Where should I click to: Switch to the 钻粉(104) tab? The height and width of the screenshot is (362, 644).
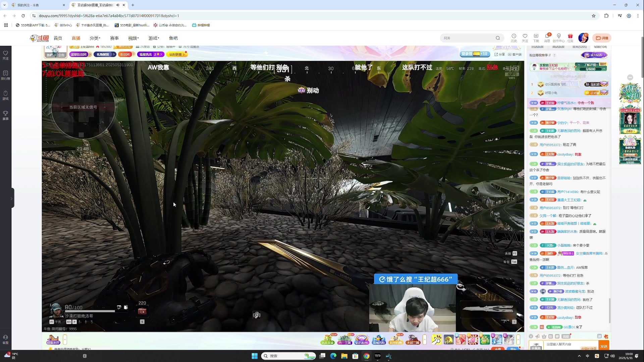pos(600,47)
